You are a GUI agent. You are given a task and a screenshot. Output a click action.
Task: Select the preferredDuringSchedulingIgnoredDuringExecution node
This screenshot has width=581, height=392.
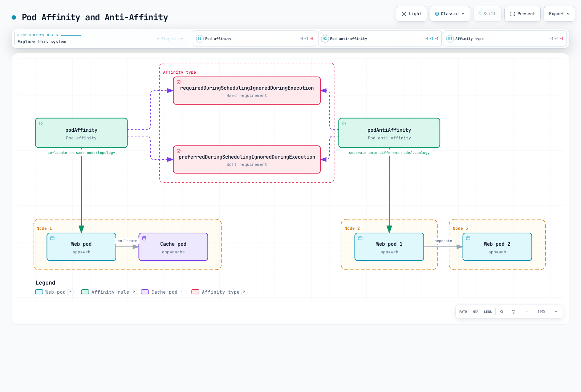click(247, 160)
